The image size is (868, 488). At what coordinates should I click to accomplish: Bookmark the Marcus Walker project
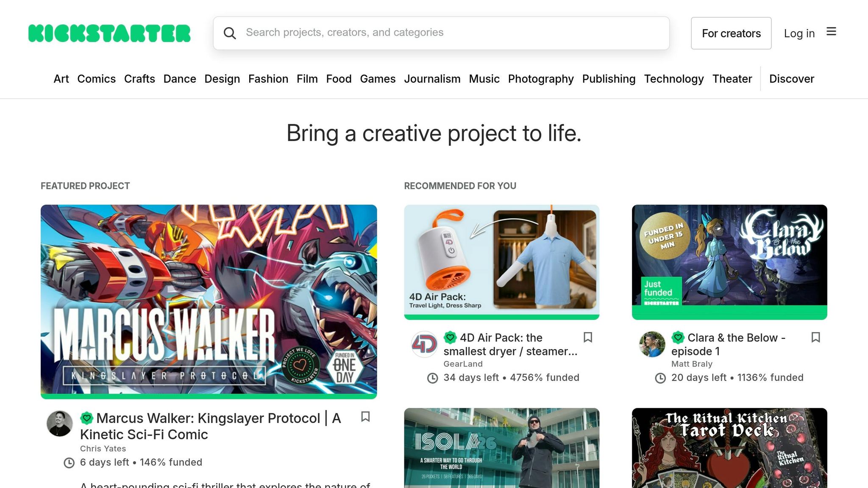[366, 417]
